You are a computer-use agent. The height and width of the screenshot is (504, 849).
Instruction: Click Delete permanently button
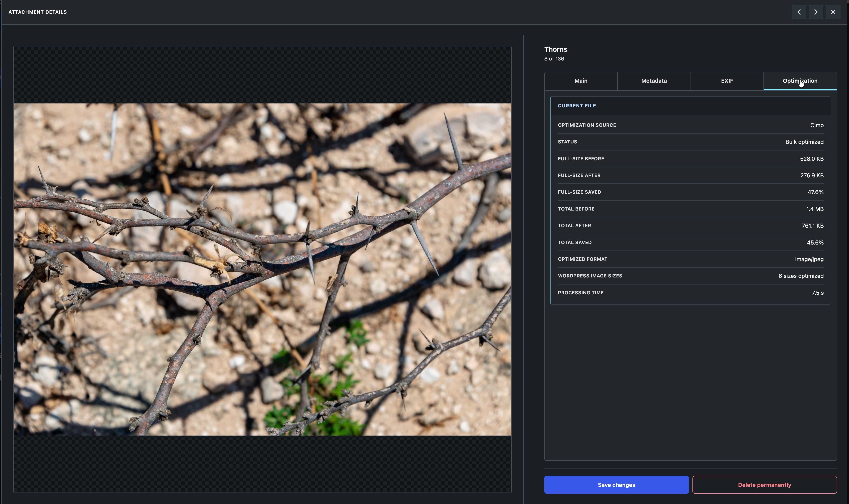click(x=764, y=485)
